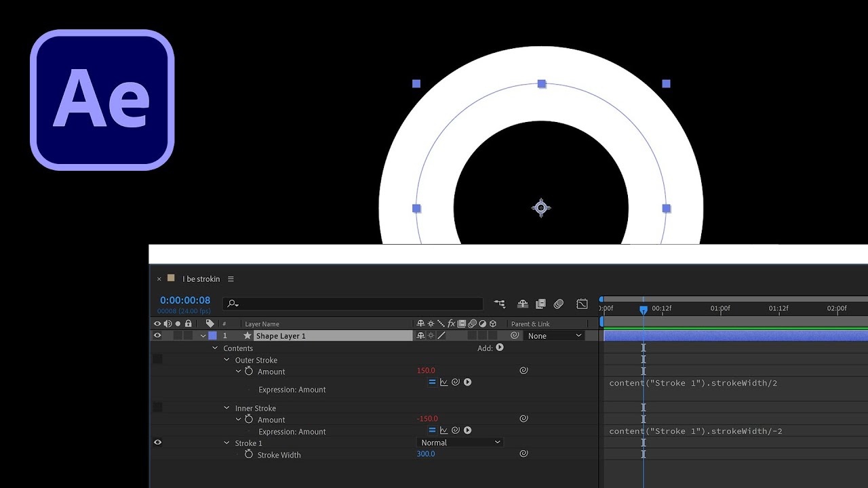Hide Shape Layer 1 with eye toggle
This screenshot has height=488, width=868.
[157, 335]
